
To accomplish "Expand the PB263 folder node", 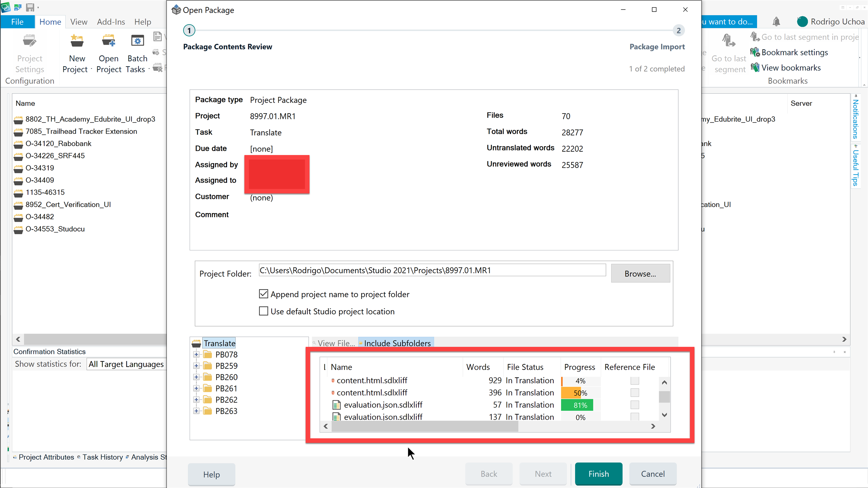I will pos(196,411).
